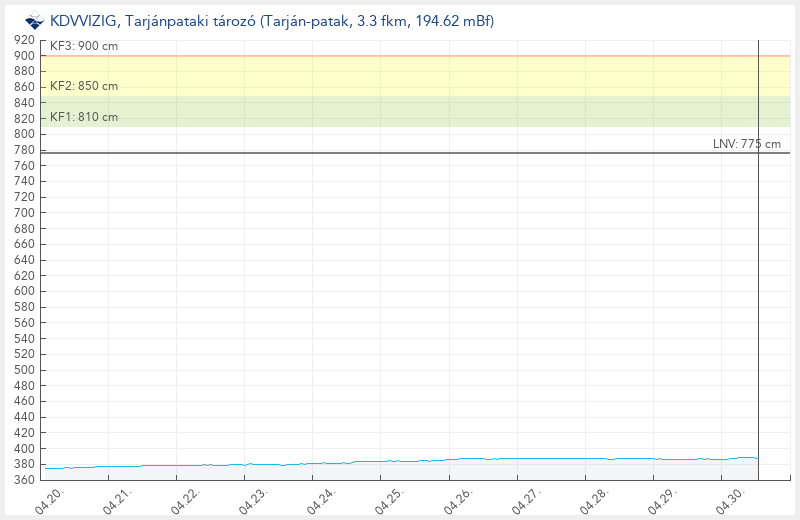Select the KF3: 900 cm label
800x520 pixels.
pos(83,46)
